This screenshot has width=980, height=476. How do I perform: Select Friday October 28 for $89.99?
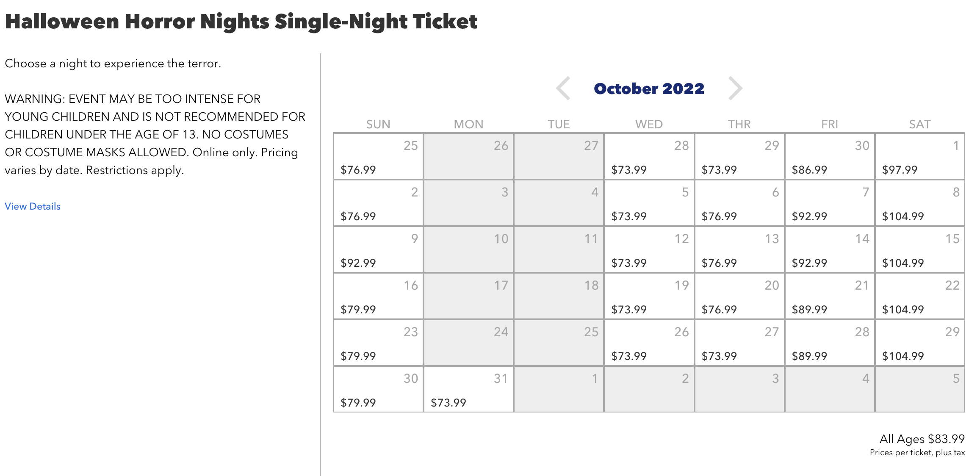click(x=830, y=343)
